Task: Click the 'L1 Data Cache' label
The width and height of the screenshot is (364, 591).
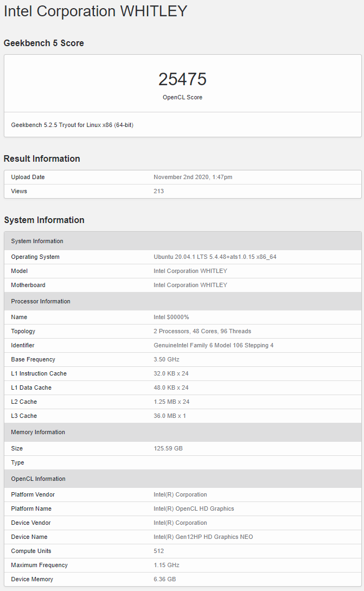Action: coord(31,387)
